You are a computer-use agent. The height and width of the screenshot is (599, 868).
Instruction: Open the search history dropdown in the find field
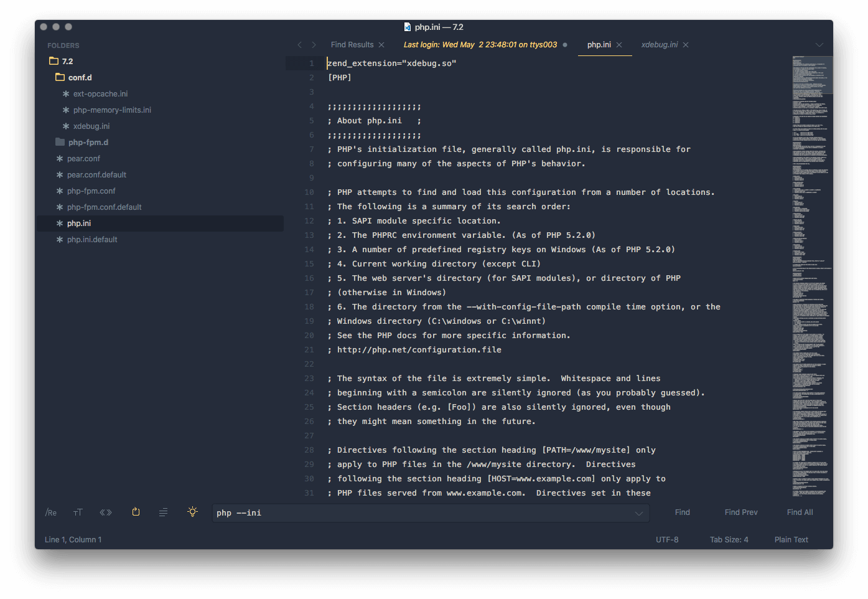click(638, 512)
